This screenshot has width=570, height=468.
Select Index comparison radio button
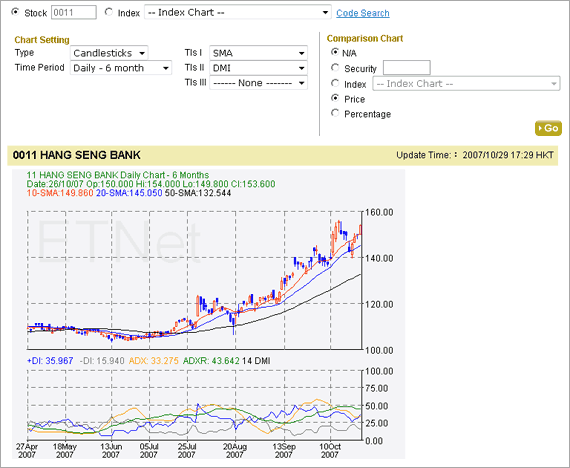(x=335, y=84)
